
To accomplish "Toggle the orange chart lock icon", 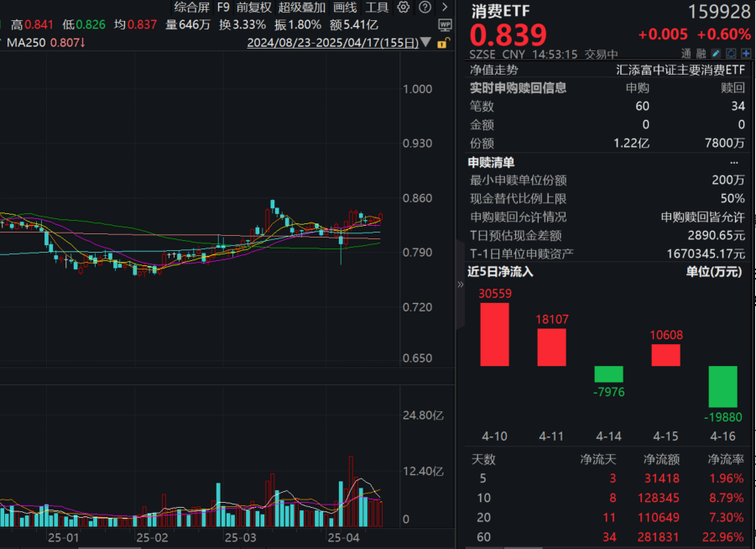I will point(442,43).
